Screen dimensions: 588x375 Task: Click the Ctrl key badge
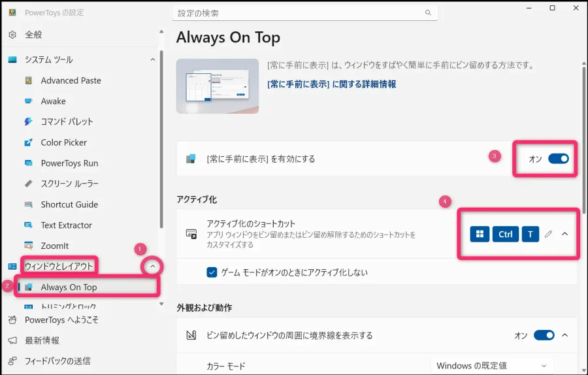506,234
